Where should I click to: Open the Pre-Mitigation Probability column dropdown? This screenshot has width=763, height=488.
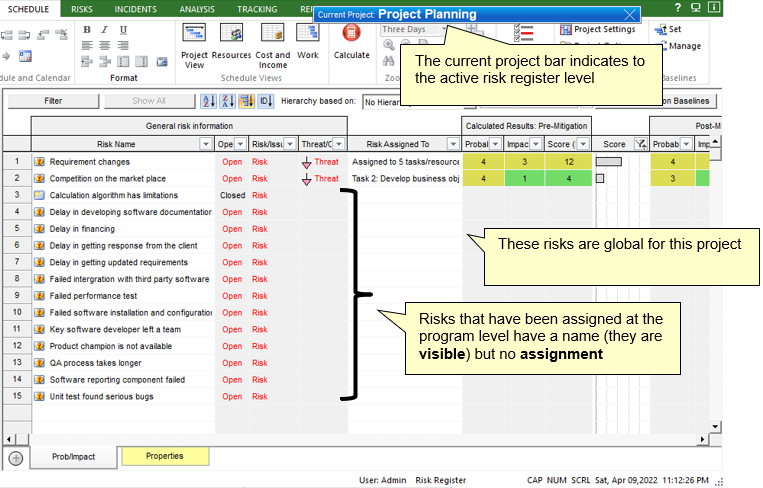pos(495,144)
